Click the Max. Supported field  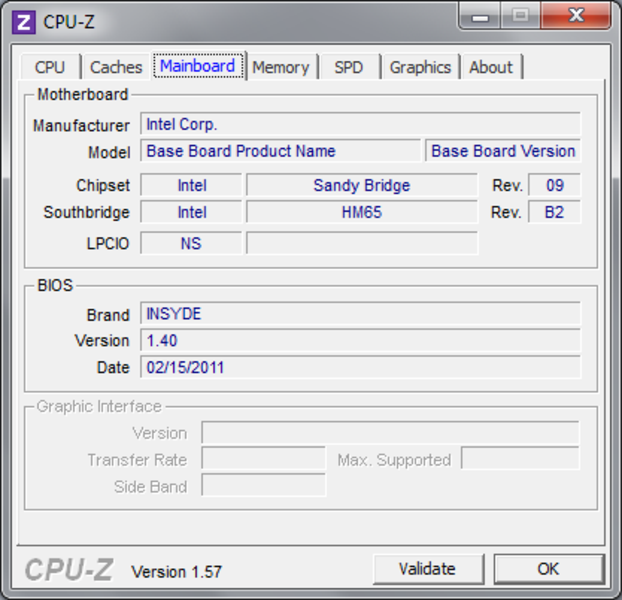520,458
